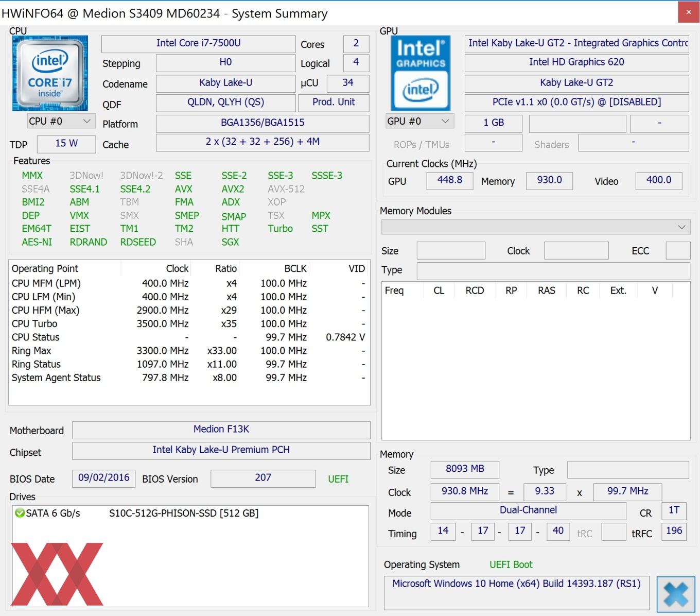Click the Cores value 2 field

[x=356, y=44]
